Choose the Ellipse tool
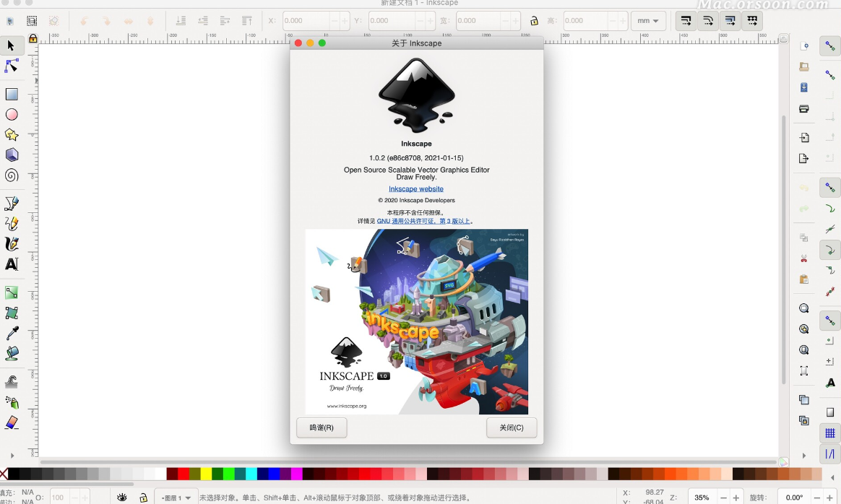Screen dimensions: 841x504 pyautogui.click(x=12, y=115)
